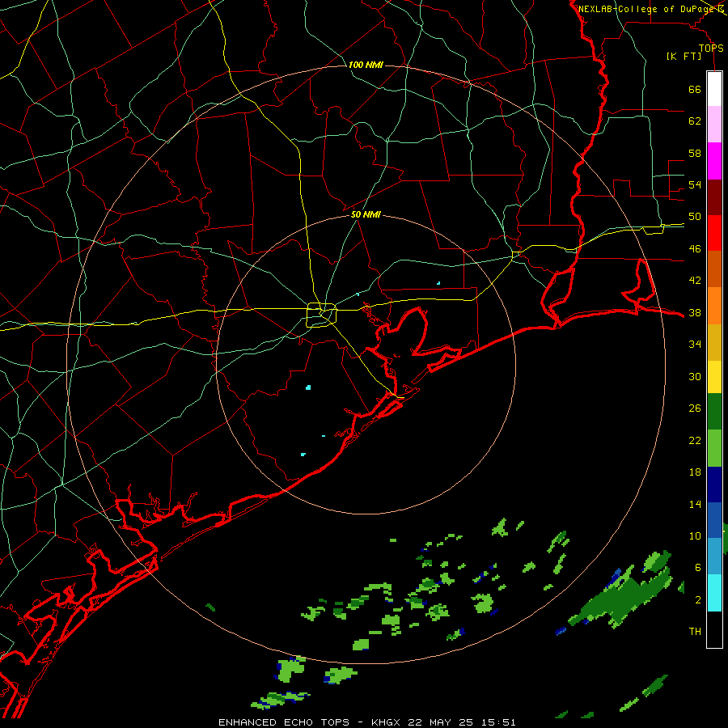The image size is (728, 728).
Task: Click the black TH swatch at scale bottom
Action: pyautogui.click(x=714, y=629)
